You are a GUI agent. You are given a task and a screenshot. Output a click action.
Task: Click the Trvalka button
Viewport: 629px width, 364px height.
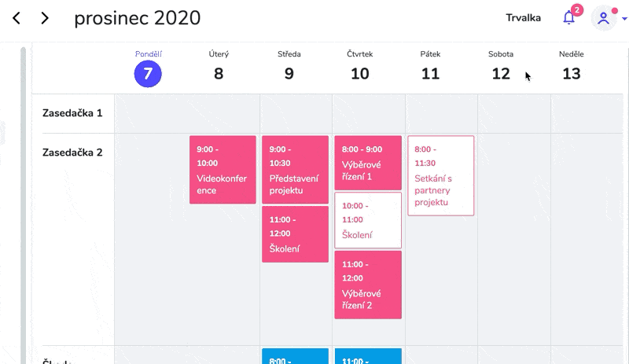point(523,18)
